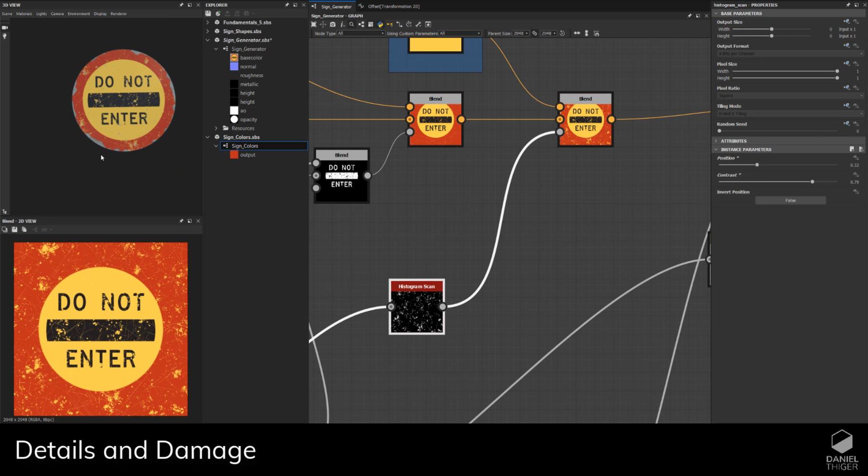Open the node info display icon
The image size is (868, 476).
coord(342,24)
